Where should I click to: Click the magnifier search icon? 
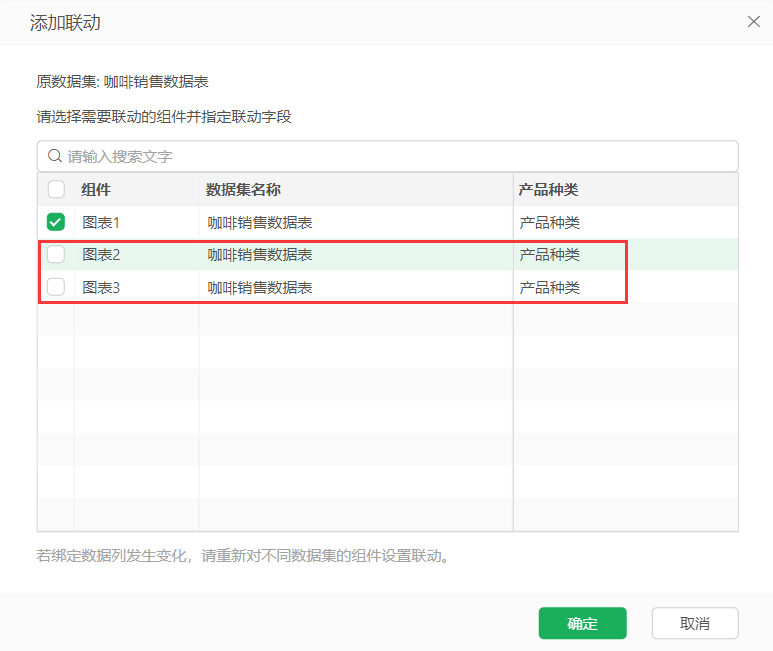55,156
